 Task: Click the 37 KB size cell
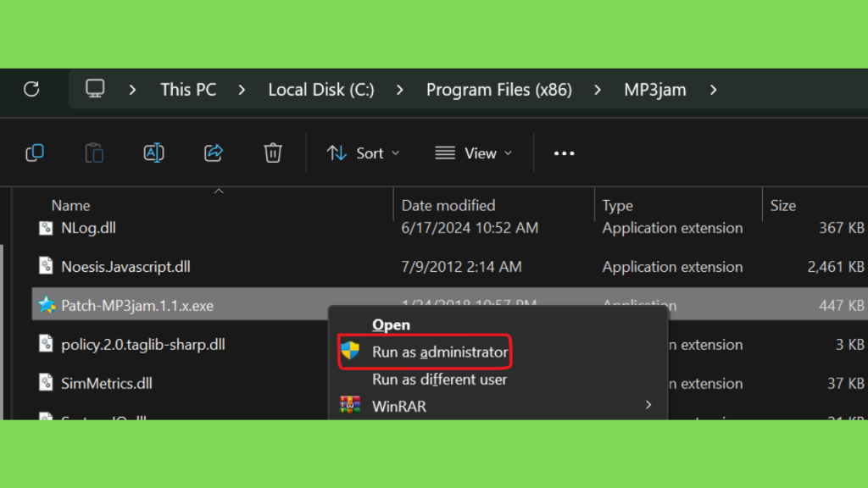(846, 384)
